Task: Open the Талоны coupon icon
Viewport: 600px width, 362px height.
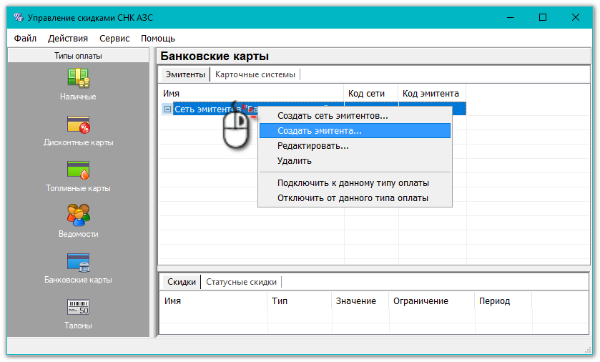Action: (x=78, y=307)
